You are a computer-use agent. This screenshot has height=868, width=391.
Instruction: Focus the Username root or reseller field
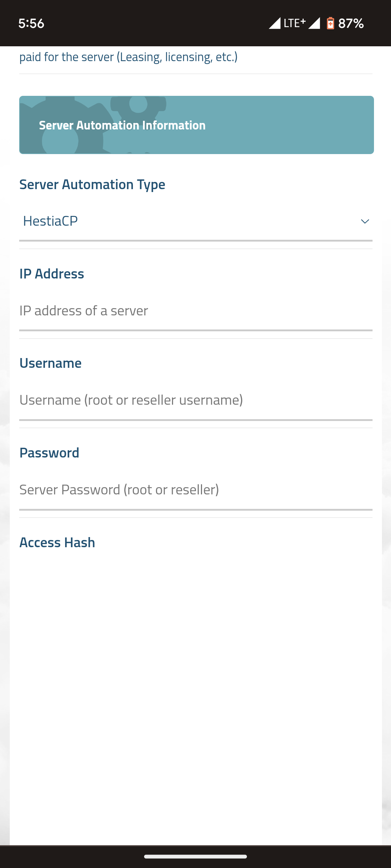click(195, 400)
